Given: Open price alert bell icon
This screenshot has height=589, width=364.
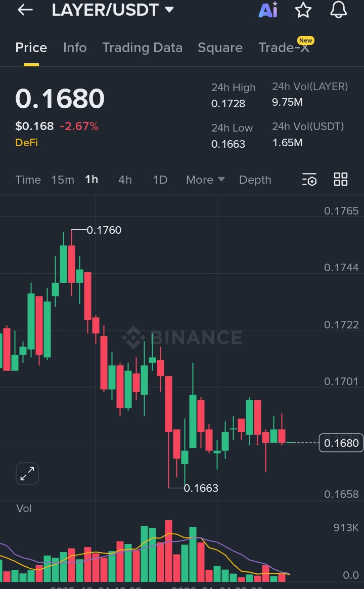Looking at the screenshot, I should click(x=338, y=10).
